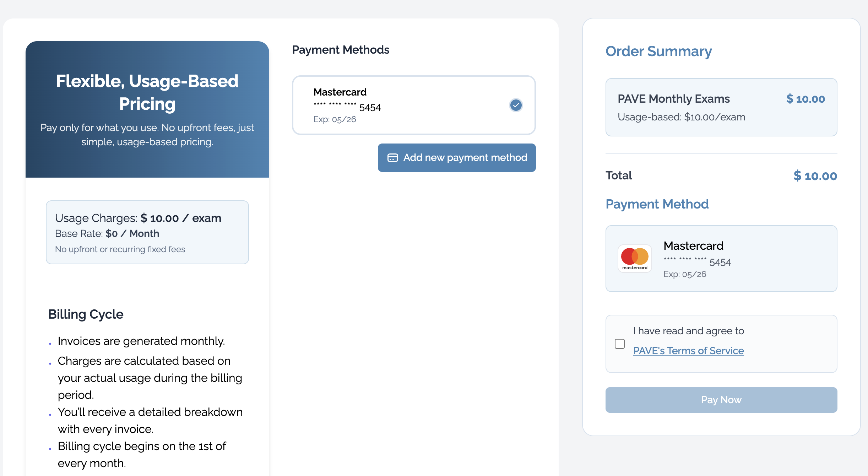
Task: Click the Payment Methods section heading
Action: click(x=341, y=50)
